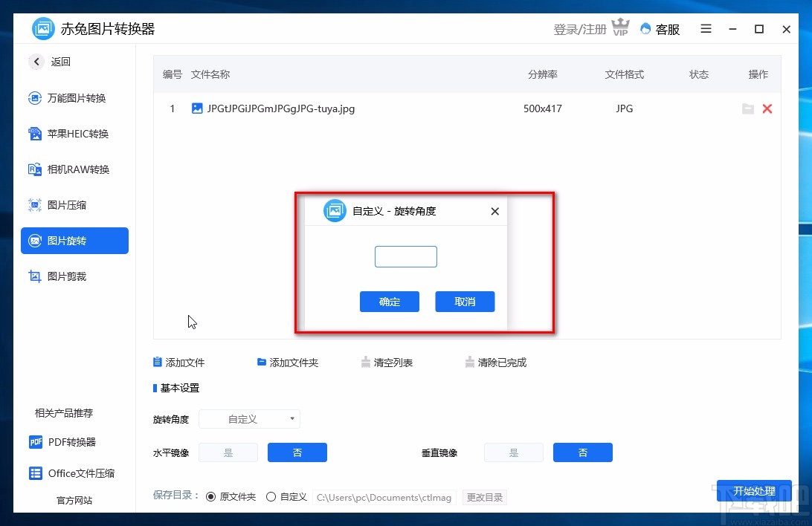The width and height of the screenshot is (812, 526).
Task: Switch to 相机RAW转换 tool
Action: 74,169
